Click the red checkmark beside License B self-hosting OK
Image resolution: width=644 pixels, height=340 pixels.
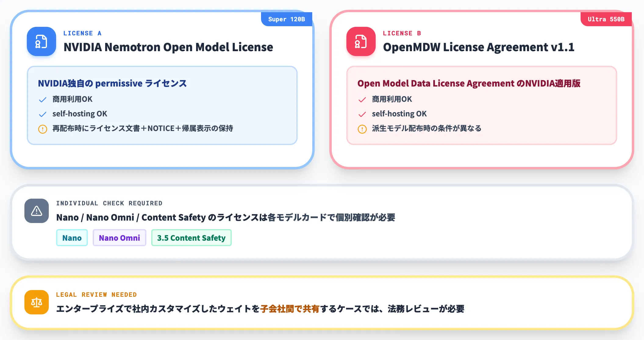click(x=362, y=114)
